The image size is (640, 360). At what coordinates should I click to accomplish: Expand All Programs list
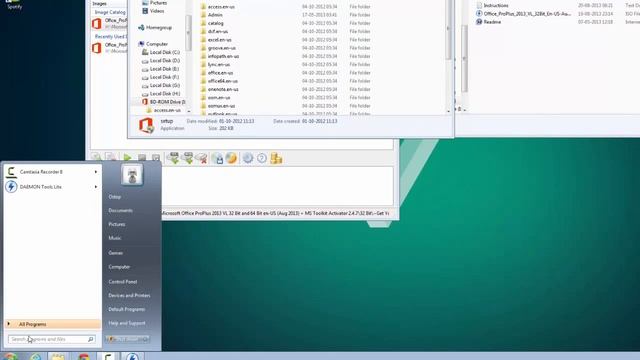(x=53, y=324)
